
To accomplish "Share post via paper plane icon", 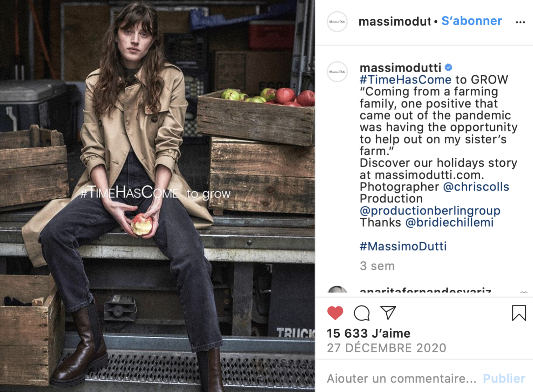I will coord(388,313).
